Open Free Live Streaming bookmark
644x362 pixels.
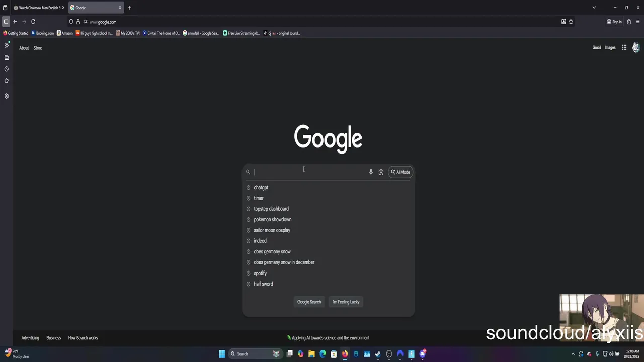coord(242,33)
